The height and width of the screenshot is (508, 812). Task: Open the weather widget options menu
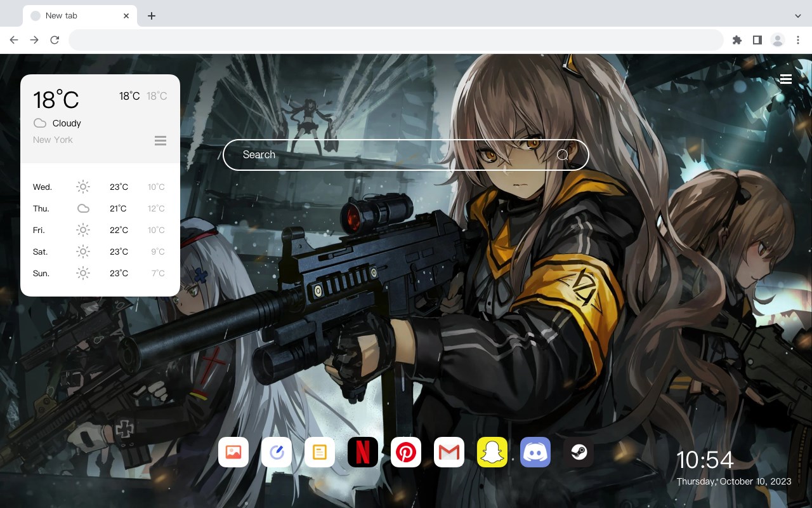point(160,140)
